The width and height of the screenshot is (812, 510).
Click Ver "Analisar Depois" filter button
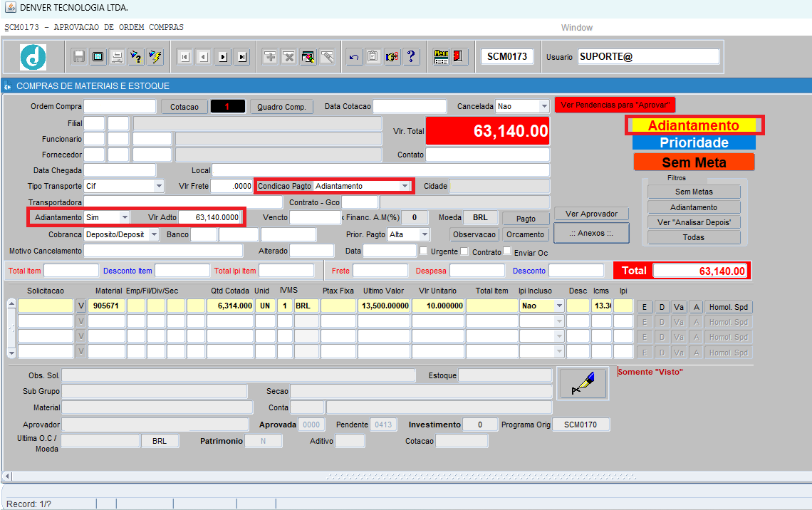tap(694, 222)
